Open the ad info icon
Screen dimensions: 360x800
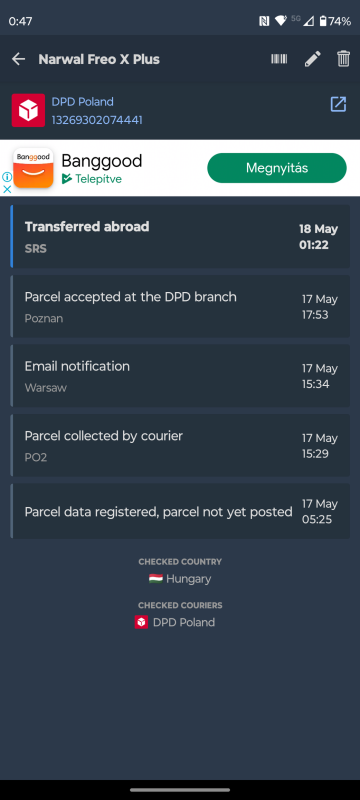pos(7,177)
